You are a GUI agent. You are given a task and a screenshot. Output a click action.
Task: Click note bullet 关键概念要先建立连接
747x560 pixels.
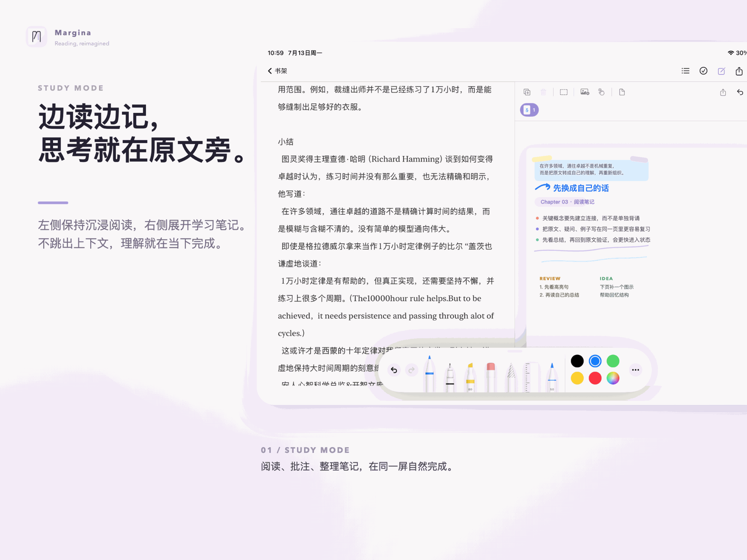tap(591, 218)
